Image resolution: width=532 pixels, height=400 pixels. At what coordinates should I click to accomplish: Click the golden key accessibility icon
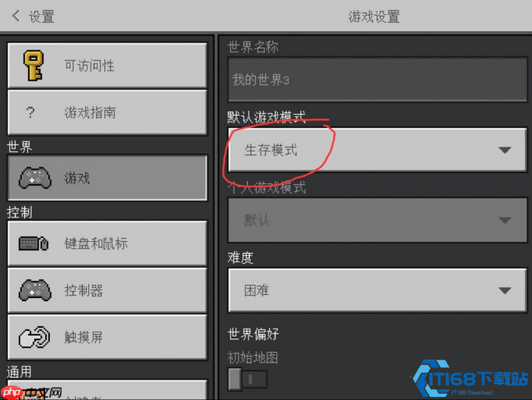(x=33, y=65)
